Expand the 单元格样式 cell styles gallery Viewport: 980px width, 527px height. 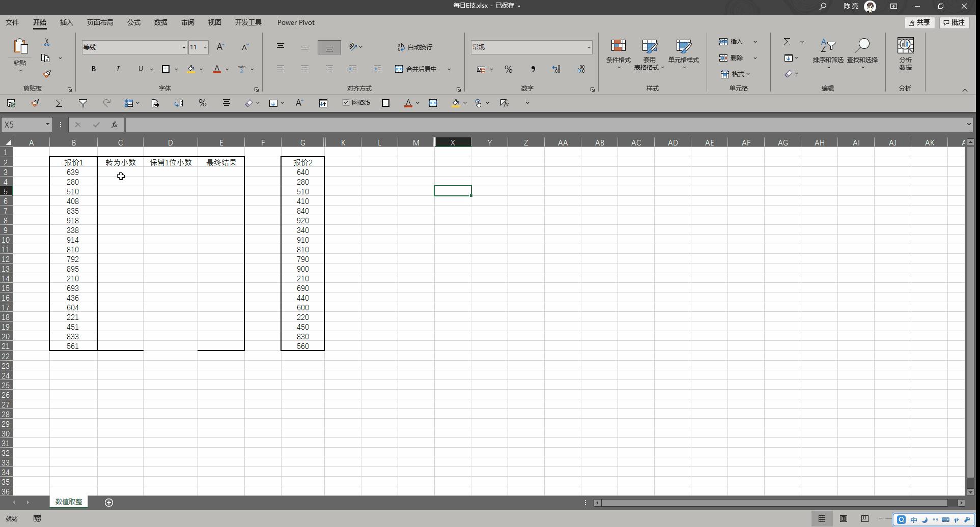coord(684,53)
